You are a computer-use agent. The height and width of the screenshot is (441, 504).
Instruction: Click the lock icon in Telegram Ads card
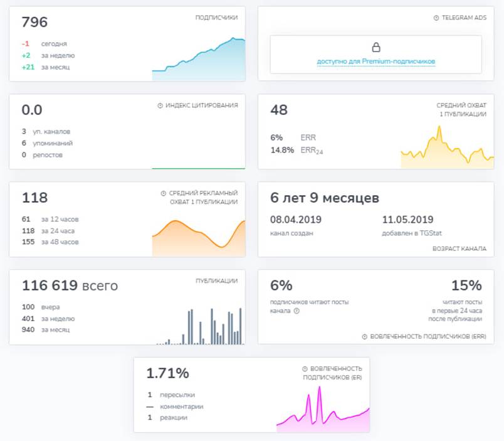[376, 47]
